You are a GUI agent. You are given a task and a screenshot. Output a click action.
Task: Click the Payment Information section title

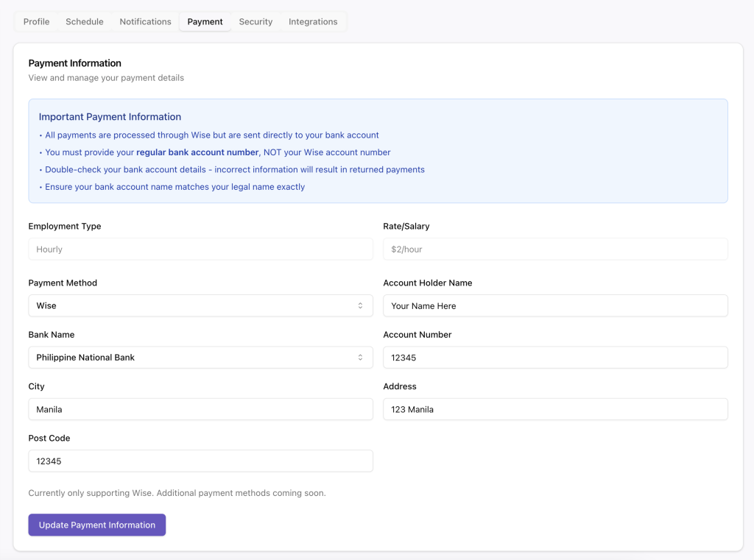click(74, 63)
